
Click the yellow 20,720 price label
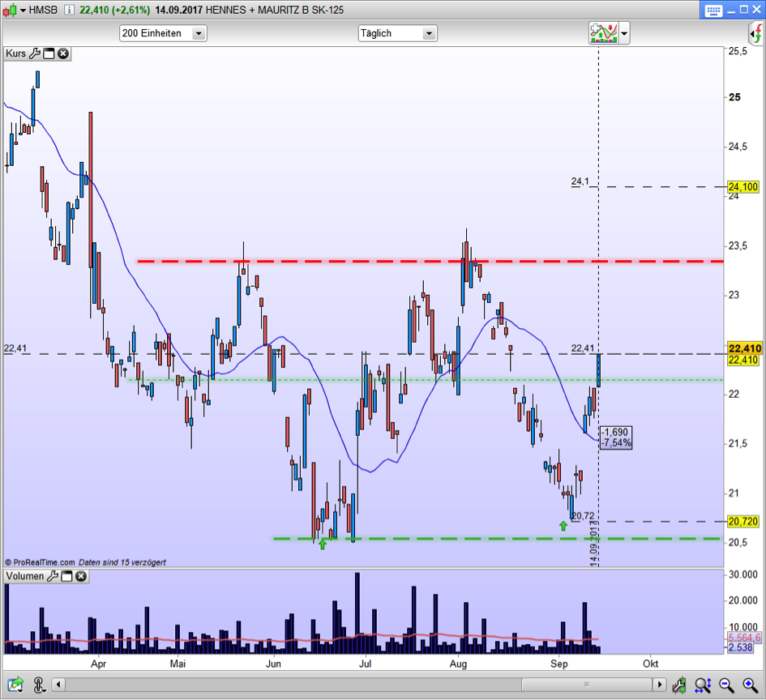coord(743,521)
